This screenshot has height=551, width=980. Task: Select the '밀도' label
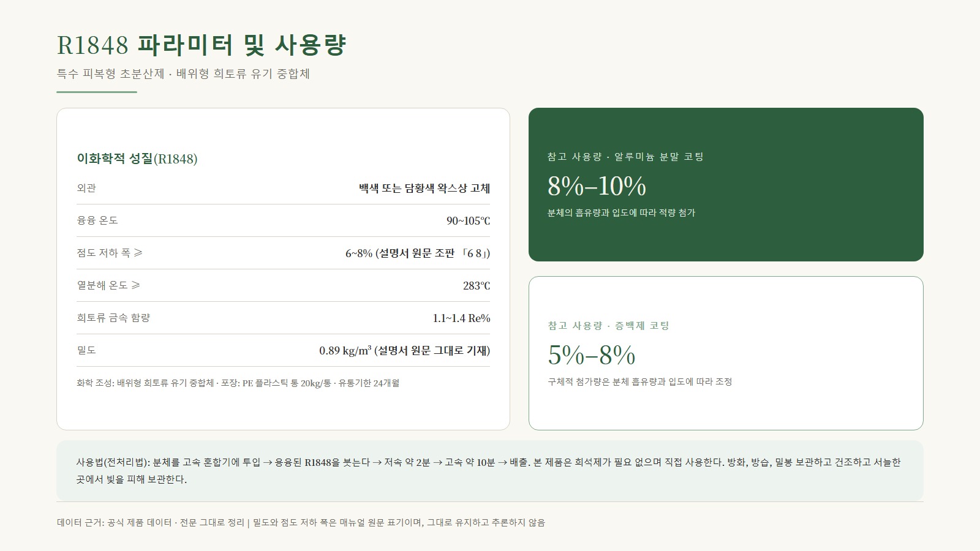[x=86, y=350]
